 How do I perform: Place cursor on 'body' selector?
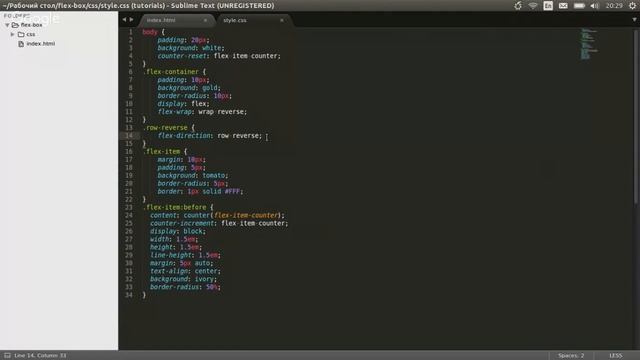click(x=150, y=32)
